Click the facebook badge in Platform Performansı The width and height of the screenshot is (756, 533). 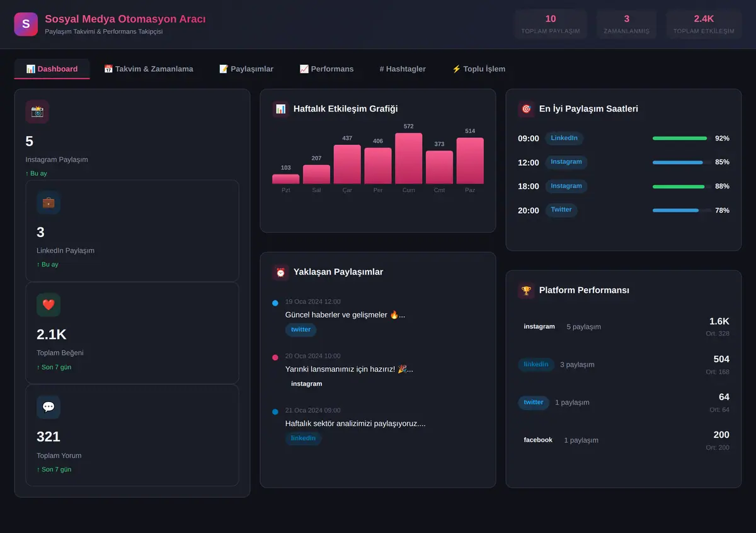pyautogui.click(x=538, y=440)
